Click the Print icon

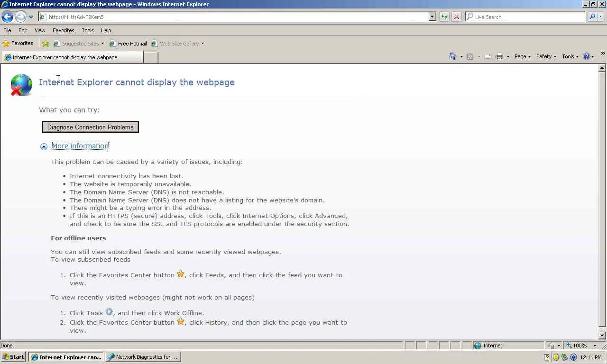point(499,56)
